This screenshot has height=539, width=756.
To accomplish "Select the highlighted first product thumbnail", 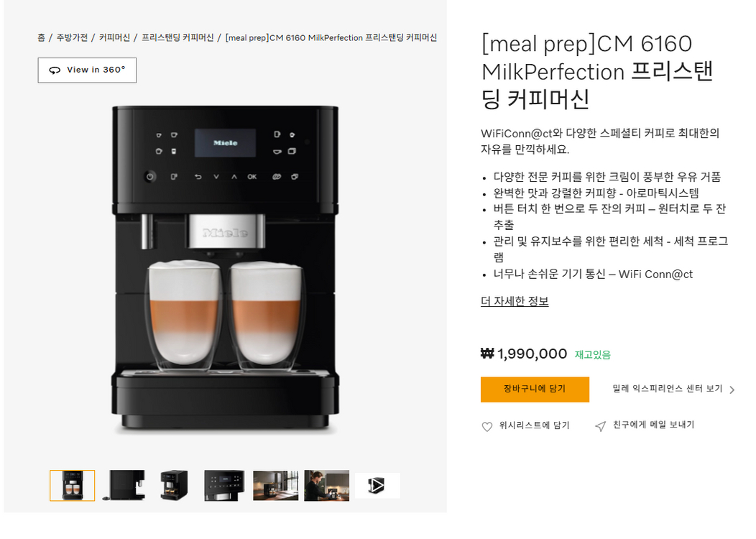I will tap(73, 485).
